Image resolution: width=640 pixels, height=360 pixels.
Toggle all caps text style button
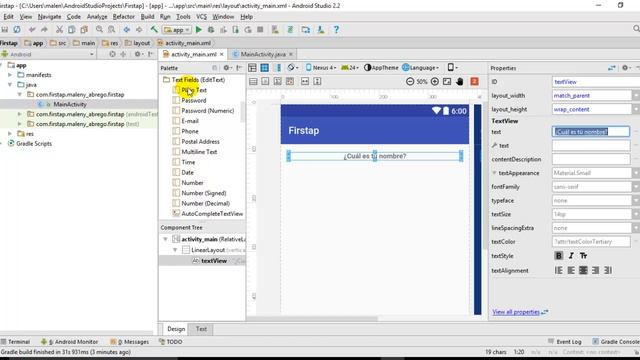583,256
